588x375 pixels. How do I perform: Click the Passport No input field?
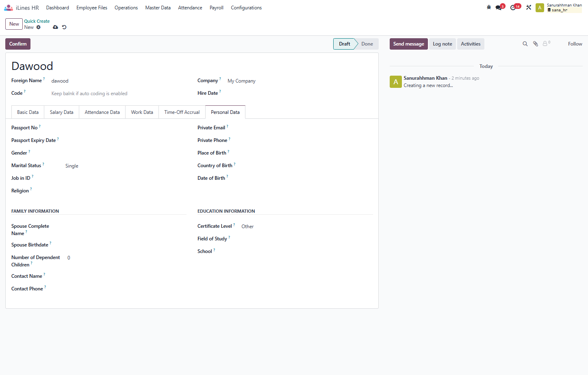pos(126,128)
